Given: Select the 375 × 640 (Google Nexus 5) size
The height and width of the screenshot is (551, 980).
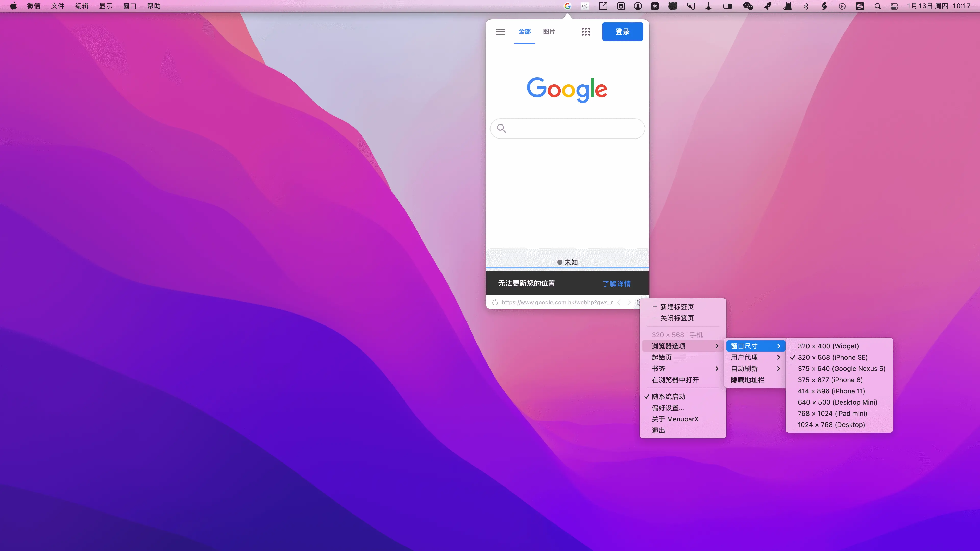Looking at the screenshot, I should 839,368.
